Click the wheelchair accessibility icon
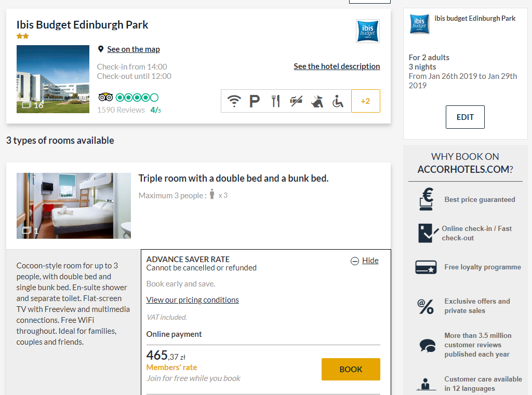532x395 pixels. click(338, 101)
